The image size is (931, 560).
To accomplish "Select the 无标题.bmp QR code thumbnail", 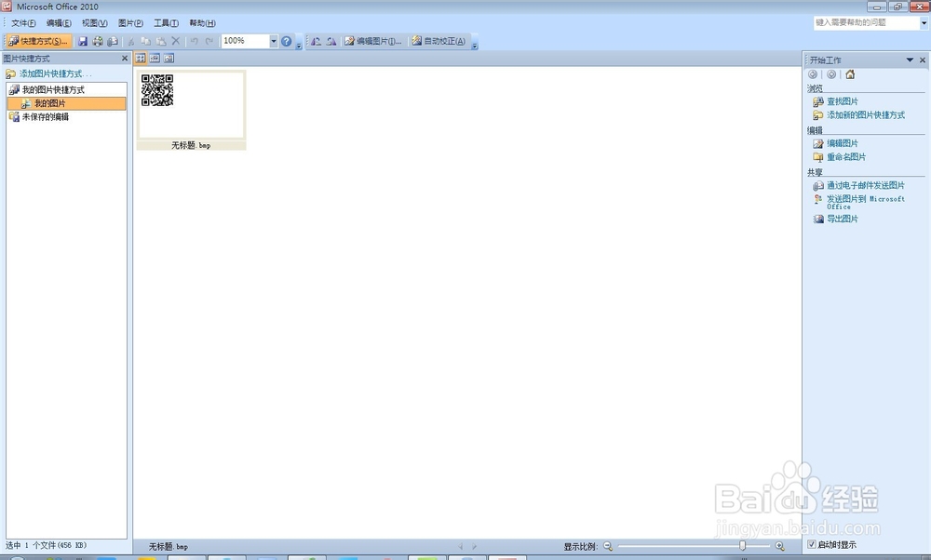I will pyautogui.click(x=191, y=110).
